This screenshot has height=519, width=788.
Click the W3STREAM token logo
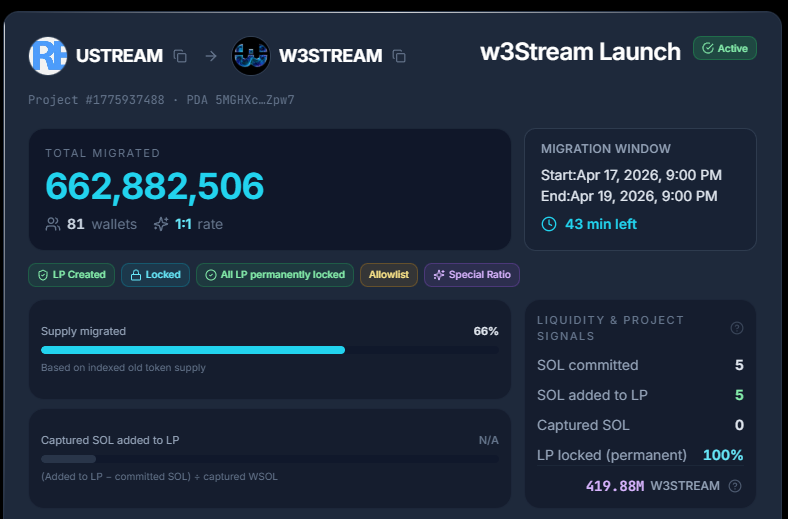(x=251, y=56)
